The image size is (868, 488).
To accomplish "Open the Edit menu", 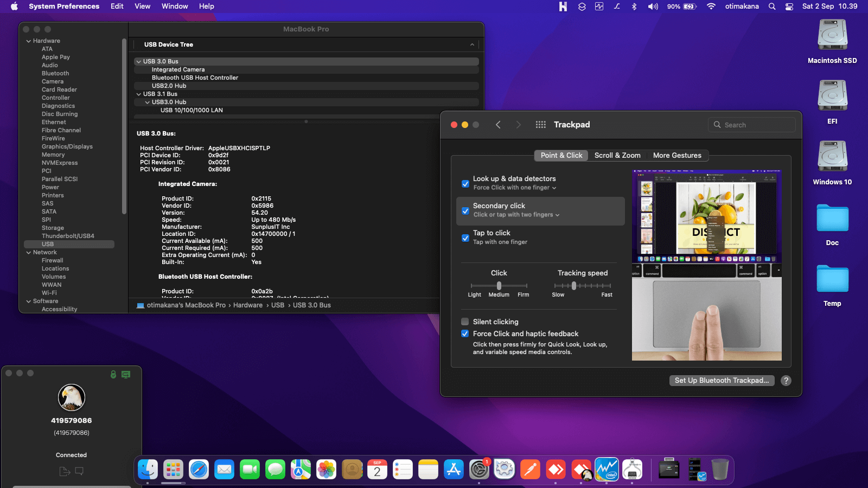I will pyautogui.click(x=117, y=7).
